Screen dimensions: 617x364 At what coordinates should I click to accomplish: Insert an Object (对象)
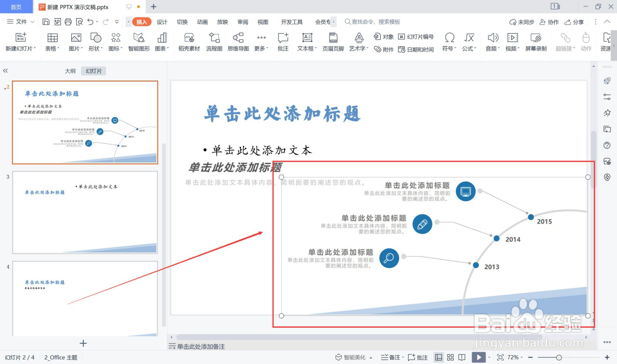pos(383,37)
